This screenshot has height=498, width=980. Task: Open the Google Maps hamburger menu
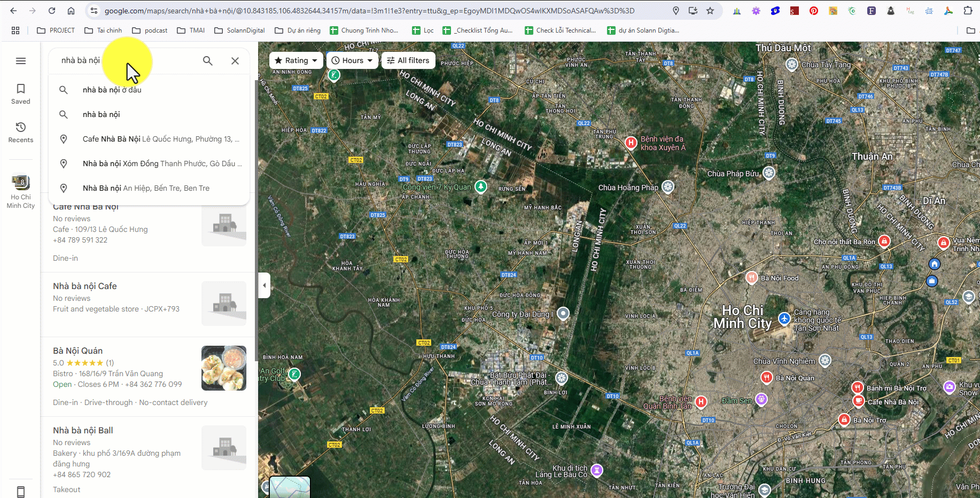tap(21, 61)
